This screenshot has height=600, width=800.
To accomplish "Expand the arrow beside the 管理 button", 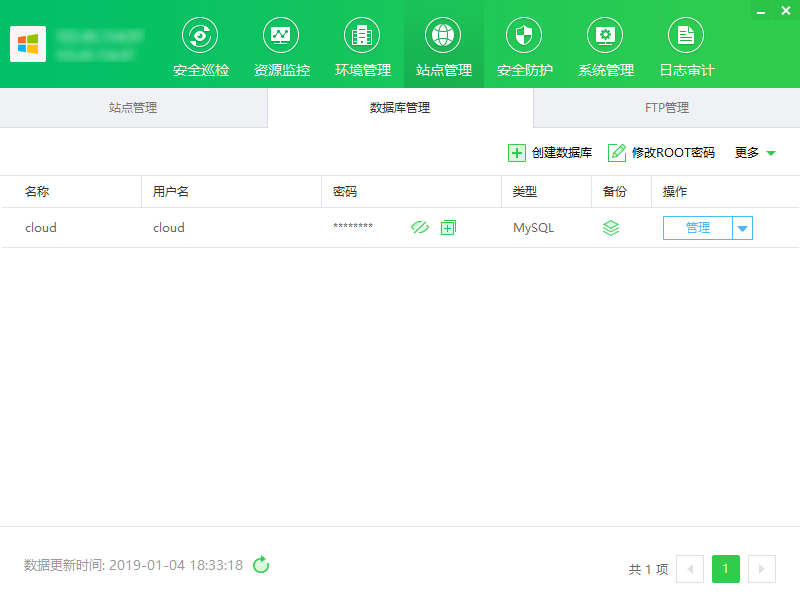I will click(x=743, y=228).
